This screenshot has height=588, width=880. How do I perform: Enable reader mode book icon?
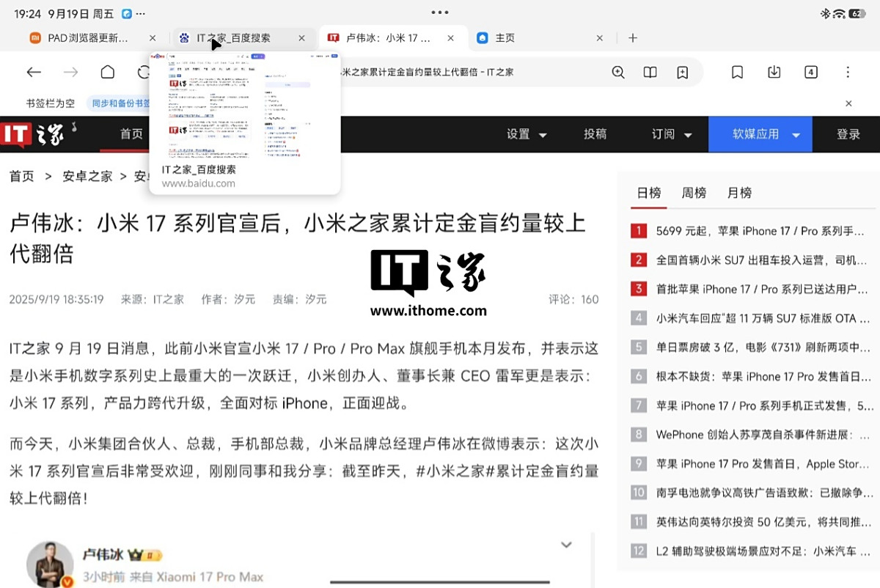tap(650, 72)
